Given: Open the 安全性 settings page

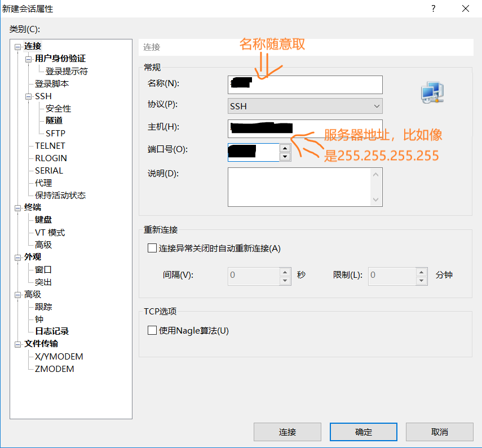Looking at the screenshot, I should click(x=59, y=108).
